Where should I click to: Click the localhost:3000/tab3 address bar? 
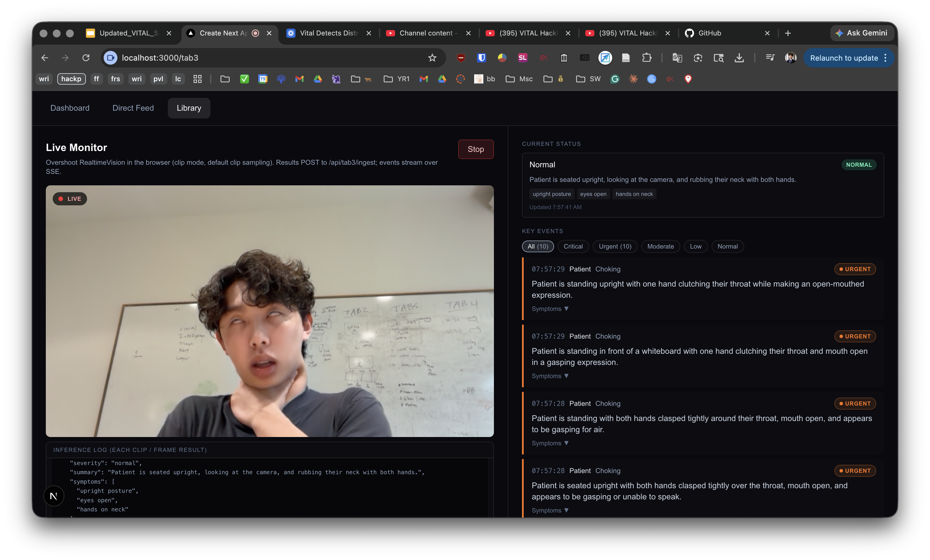(x=264, y=58)
